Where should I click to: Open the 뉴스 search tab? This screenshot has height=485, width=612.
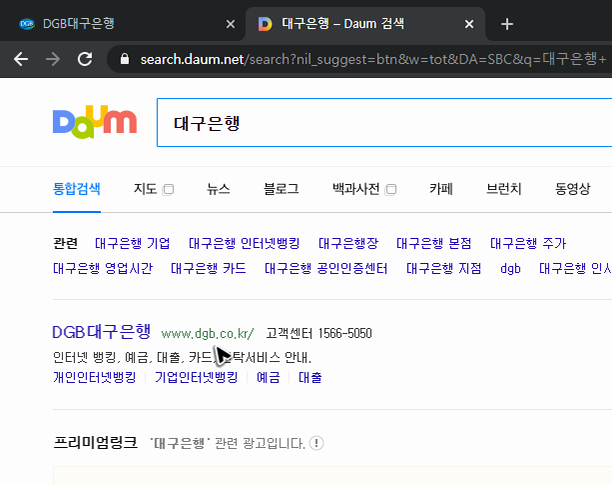point(218,189)
